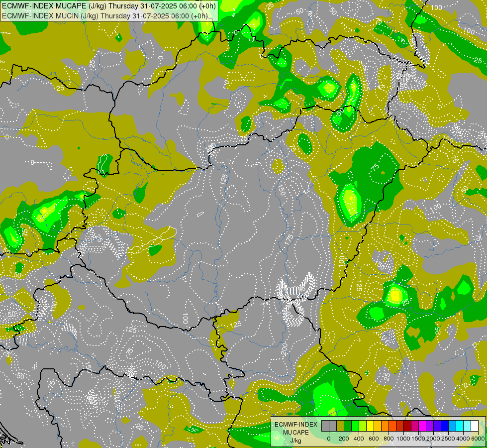487x448 pixels.
Task: Click the legend scale value '600'
Action: 374,439
